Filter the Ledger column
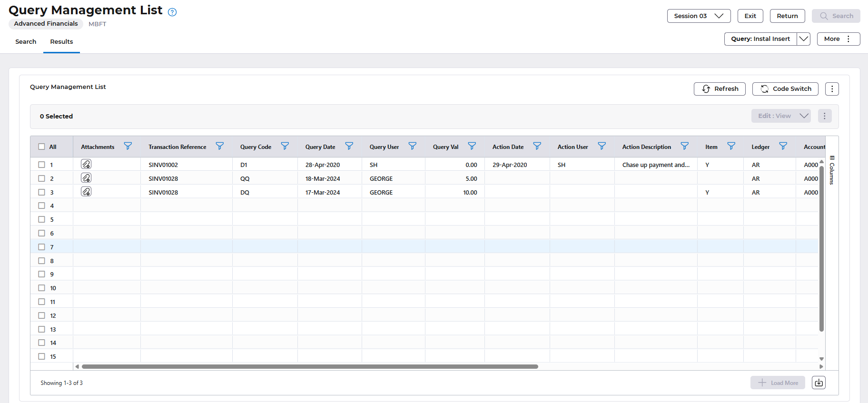868x403 pixels. (783, 146)
